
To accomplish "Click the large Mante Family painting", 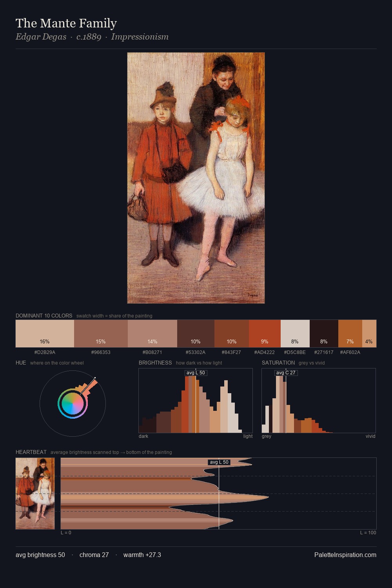I will 196,178.
